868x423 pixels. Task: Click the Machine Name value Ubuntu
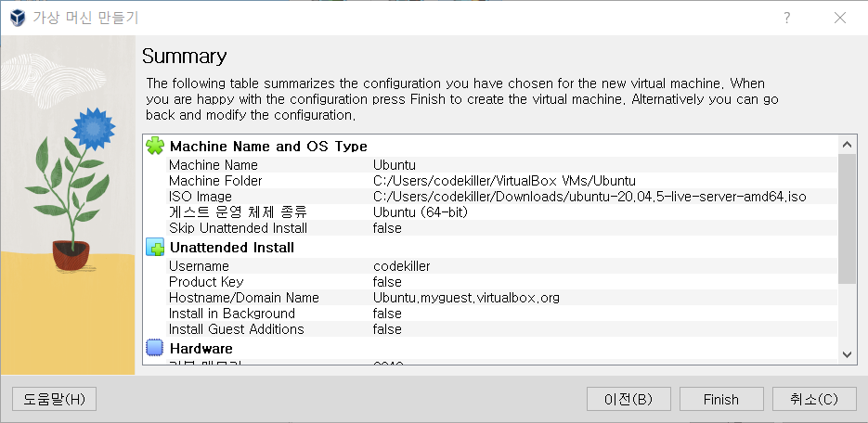(395, 165)
